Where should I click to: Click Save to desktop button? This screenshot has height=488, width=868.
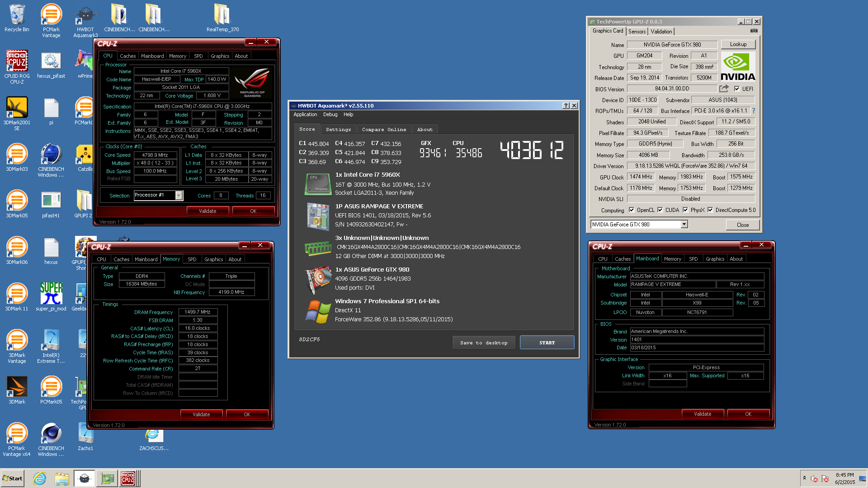484,343
